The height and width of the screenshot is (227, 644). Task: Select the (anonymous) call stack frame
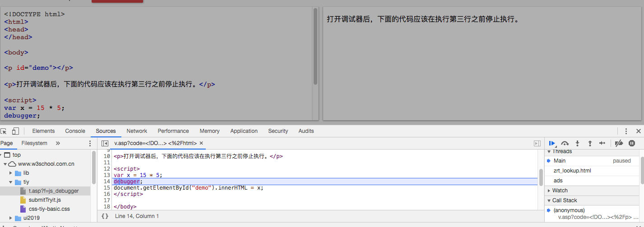coord(592,213)
